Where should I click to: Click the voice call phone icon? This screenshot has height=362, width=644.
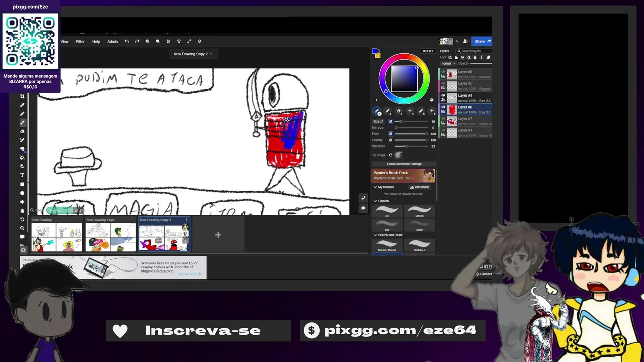point(363,198)
